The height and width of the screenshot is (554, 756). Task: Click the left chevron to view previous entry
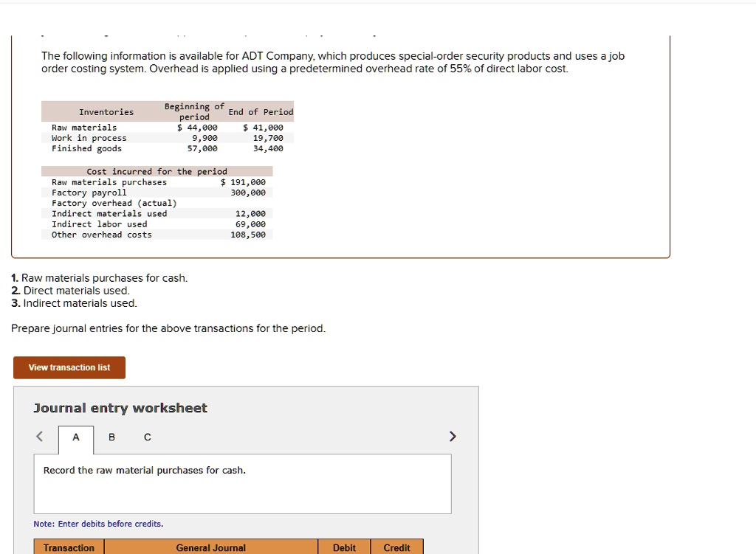coord(39,436)
